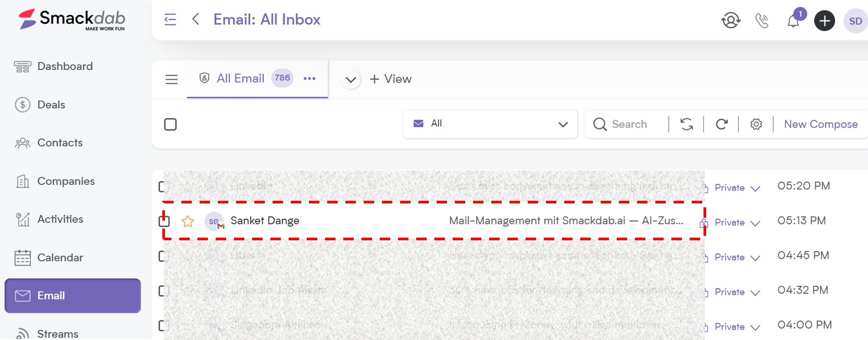Go back with the left arrow

click(x=196, y=19)
